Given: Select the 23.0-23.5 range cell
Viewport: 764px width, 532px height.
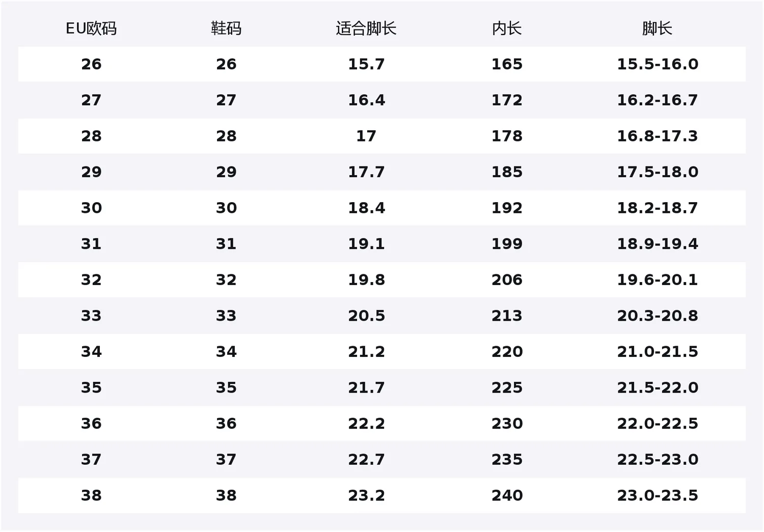Looking at the screenshot, I should [x=658, y=495].
